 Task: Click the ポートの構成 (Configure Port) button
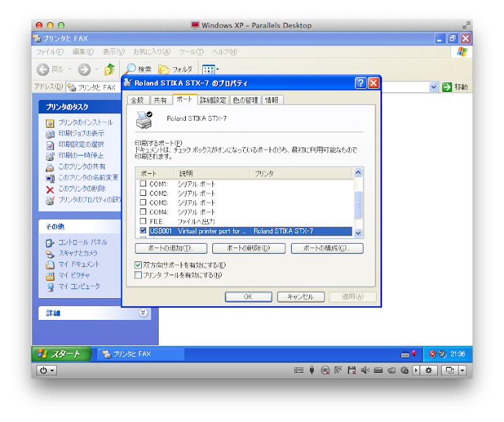tap(327, 248)
